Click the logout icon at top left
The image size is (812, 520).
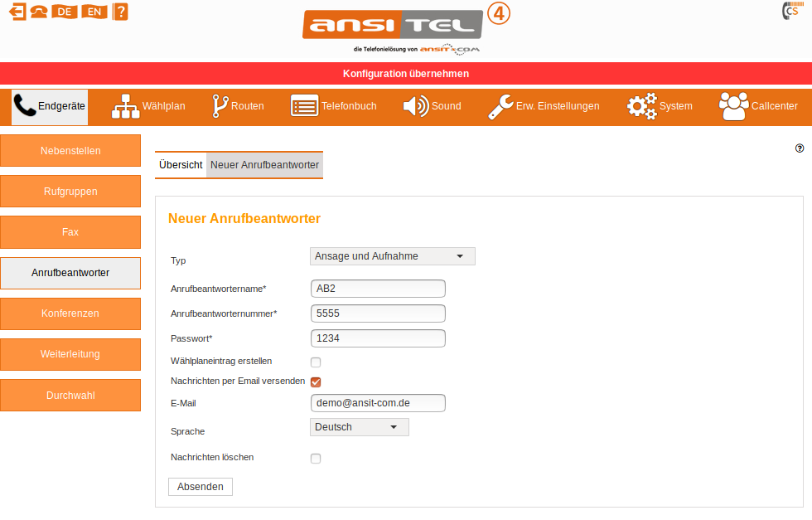click(17, 12)
